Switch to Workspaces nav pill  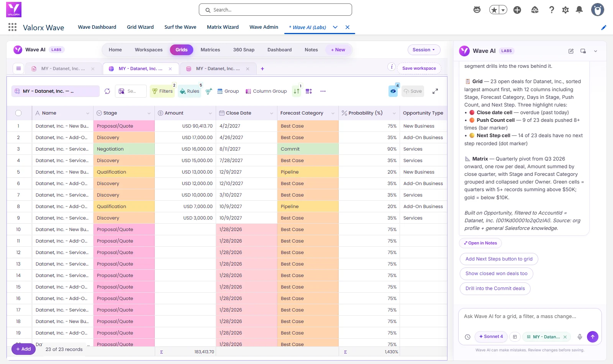pyautogui.click(x=149, y=50)
